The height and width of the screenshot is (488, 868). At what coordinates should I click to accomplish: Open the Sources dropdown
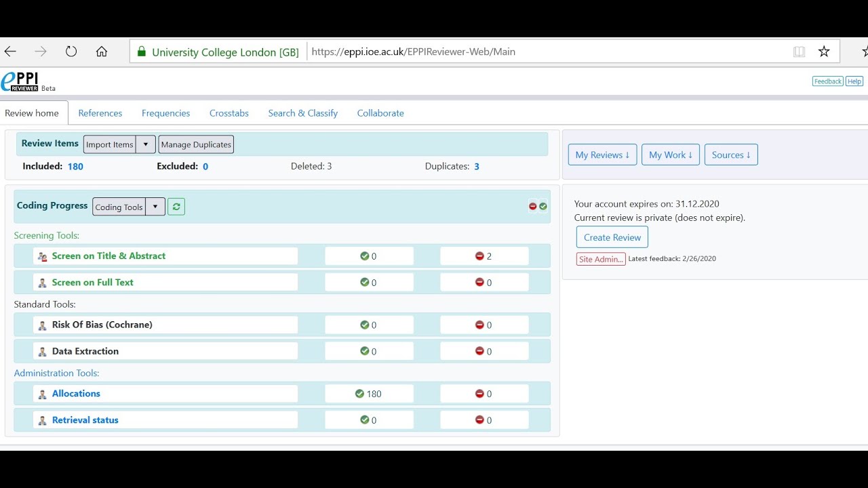pos(731,155)
